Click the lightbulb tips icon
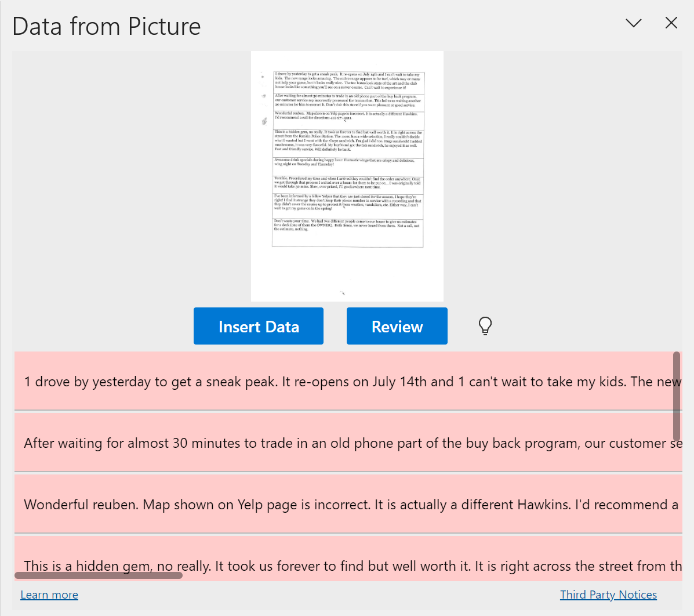This screenshot has height=616, width=694. [x=485, y=326]
